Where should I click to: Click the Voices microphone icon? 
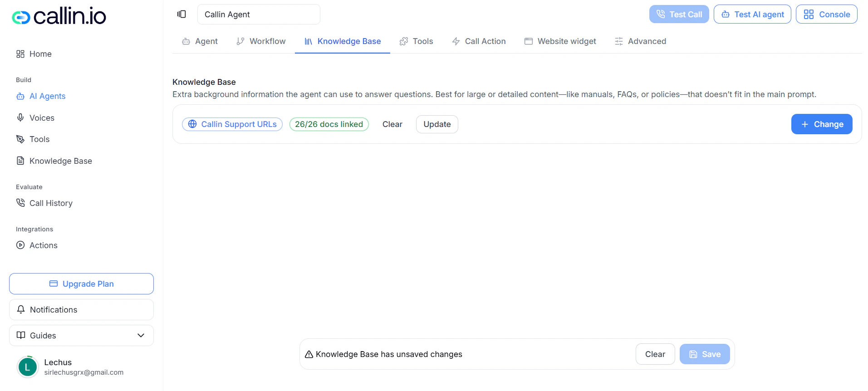20,117
